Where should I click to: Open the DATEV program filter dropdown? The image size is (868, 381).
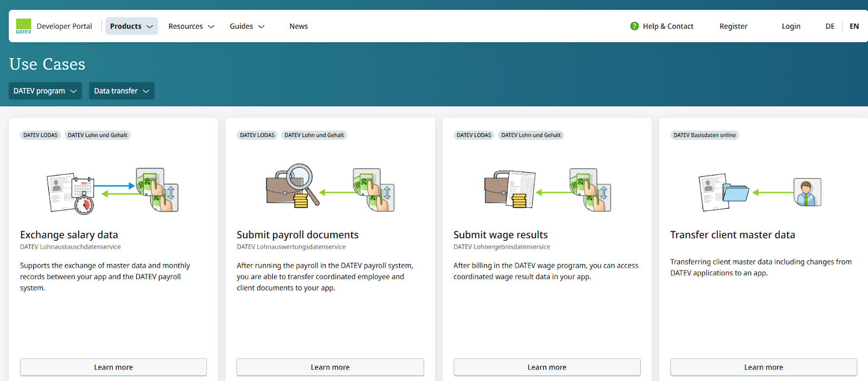tap(45, 91)
